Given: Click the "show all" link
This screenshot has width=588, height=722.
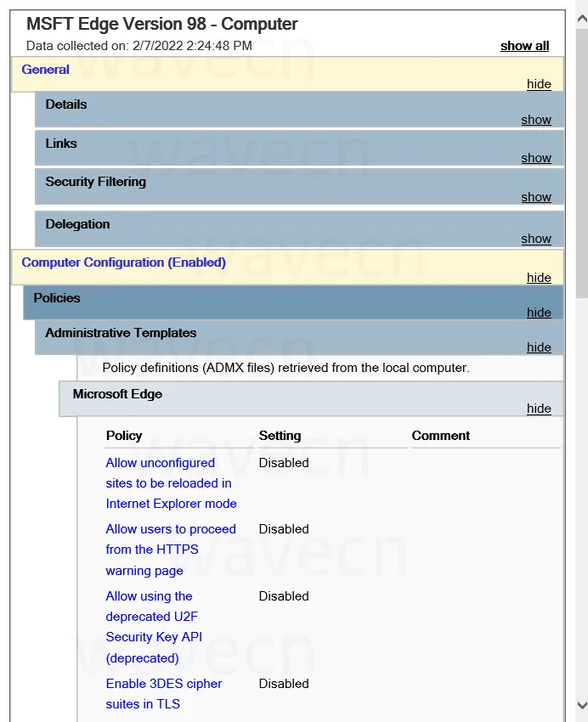Looking at the screenshot, I should click(x=524, y=46).
